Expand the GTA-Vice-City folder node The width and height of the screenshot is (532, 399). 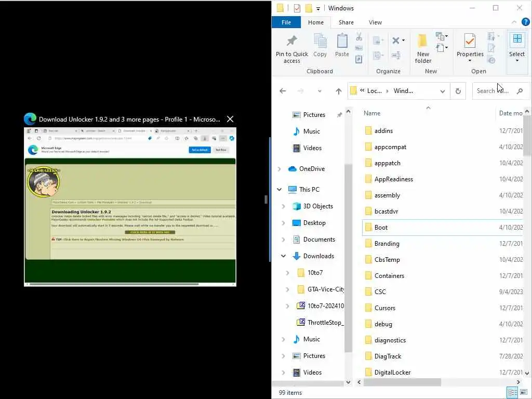point(287,289)
